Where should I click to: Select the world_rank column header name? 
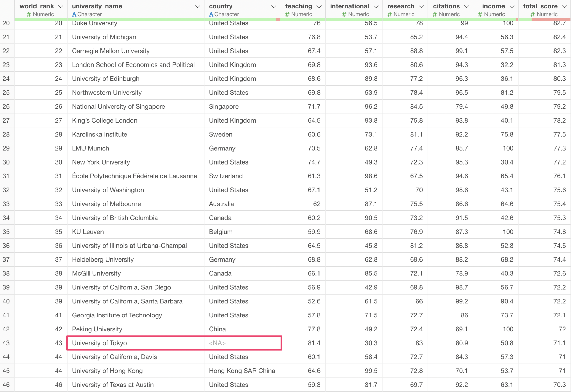pyautogui.click(x=37, y=6)
